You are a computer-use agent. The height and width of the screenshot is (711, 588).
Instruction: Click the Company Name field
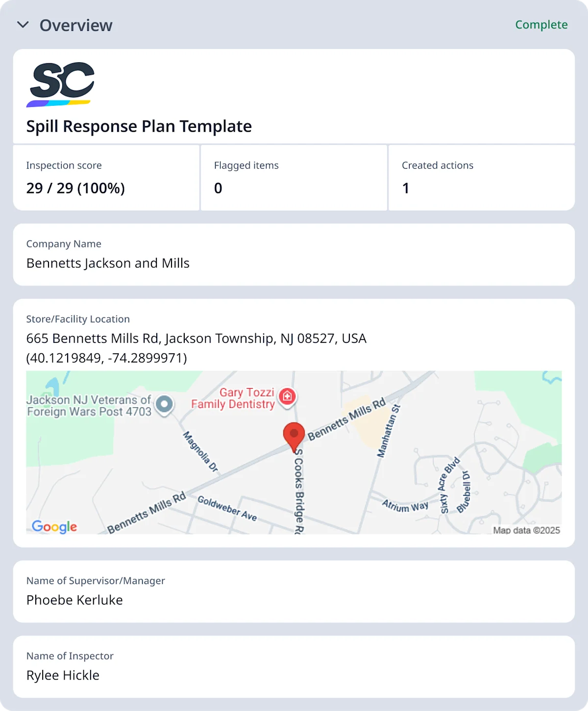[x=294, y=255]
